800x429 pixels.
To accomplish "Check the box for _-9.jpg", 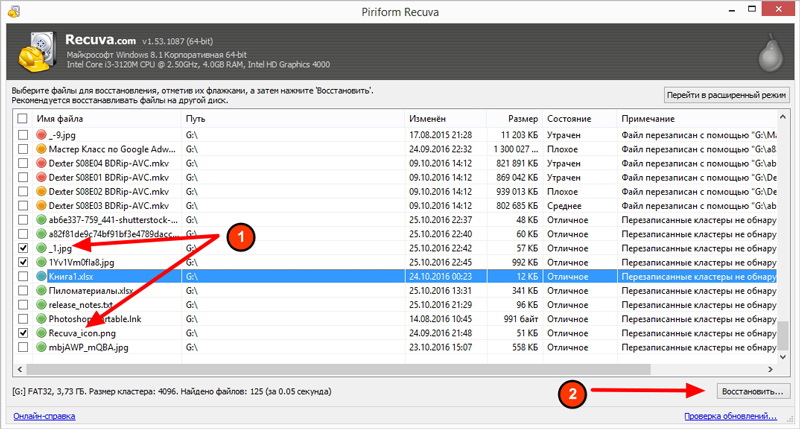I will (x=23, y=135).
